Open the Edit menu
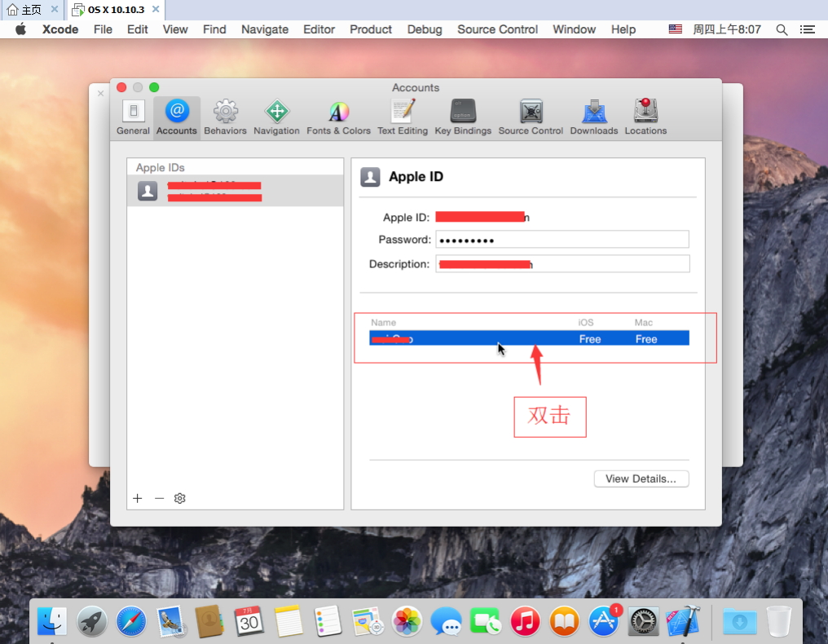This screenshot has height=644, width=828. [137, 29]
